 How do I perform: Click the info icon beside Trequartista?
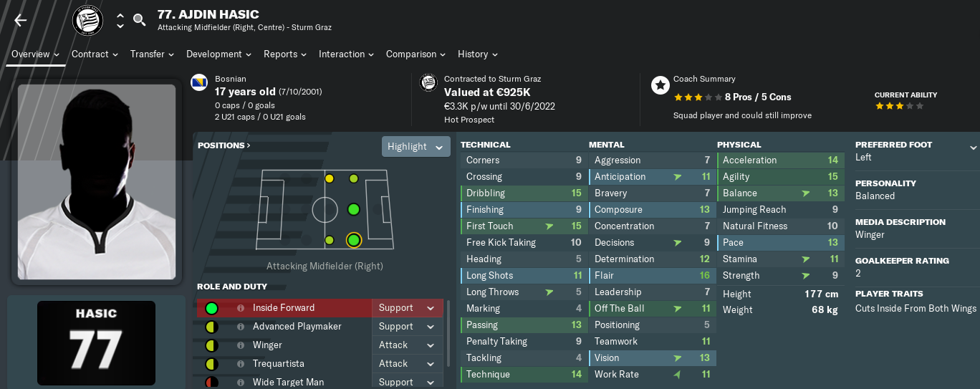pyautogui.click(x=241, y=364)
